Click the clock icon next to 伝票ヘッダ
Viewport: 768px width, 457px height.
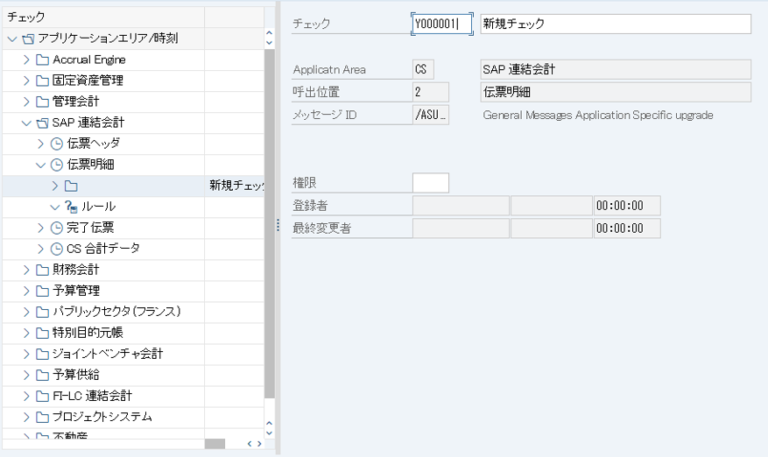[57, 144]
